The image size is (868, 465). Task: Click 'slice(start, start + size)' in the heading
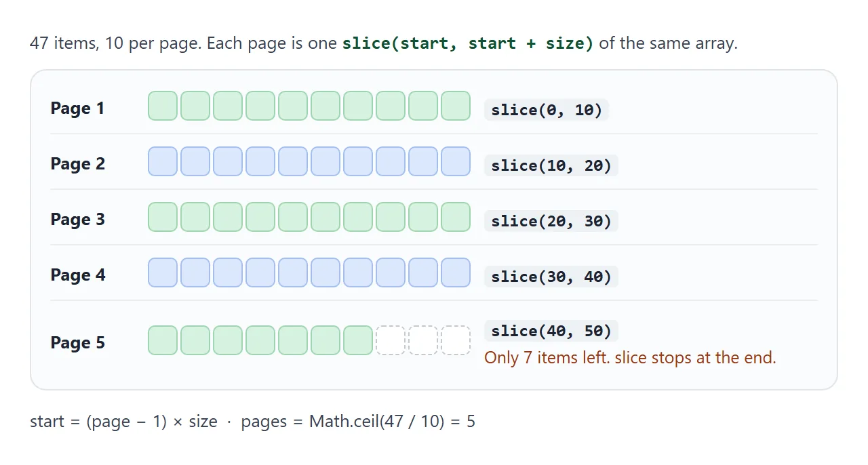[468, 43]
